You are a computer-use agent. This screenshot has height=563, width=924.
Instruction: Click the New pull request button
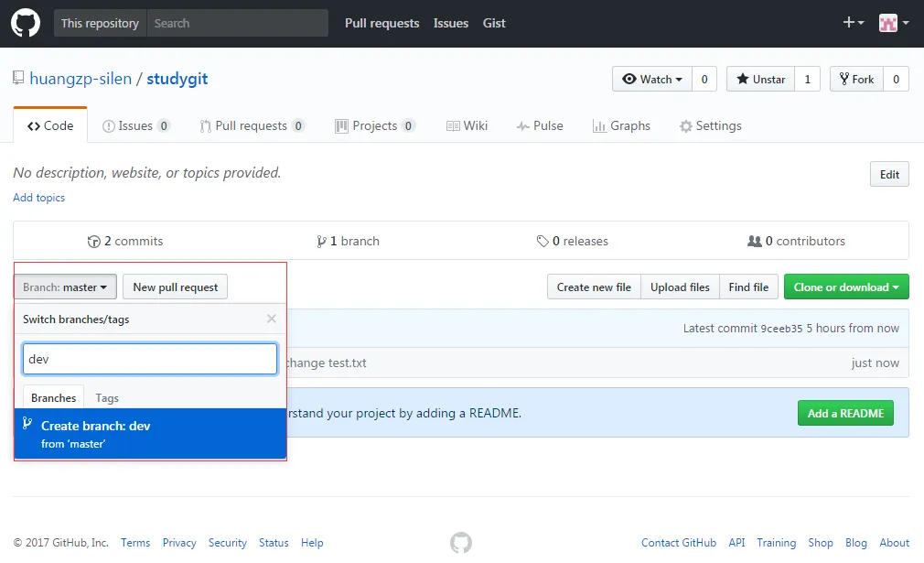pos(175,287)
